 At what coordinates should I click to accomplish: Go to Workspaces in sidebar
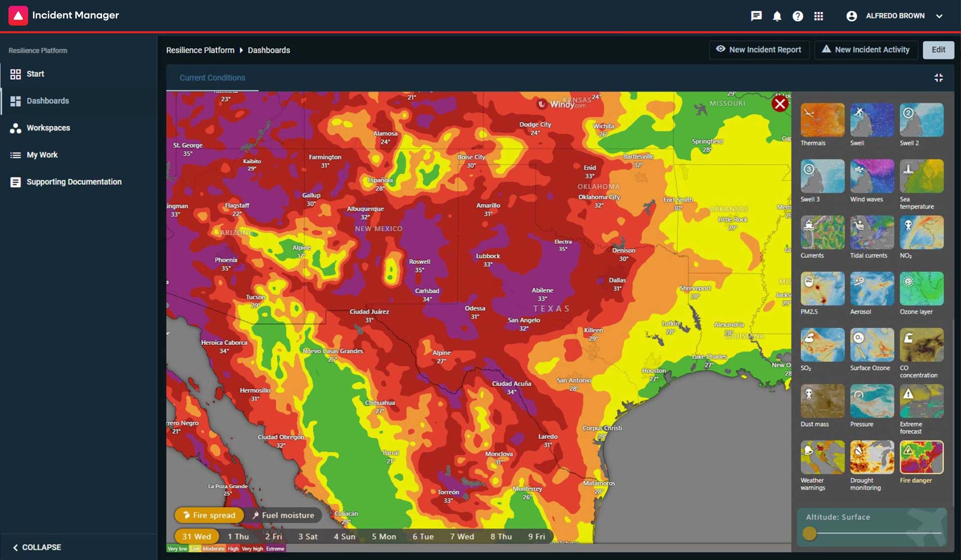pyautogui.click(x=48, y=128)
